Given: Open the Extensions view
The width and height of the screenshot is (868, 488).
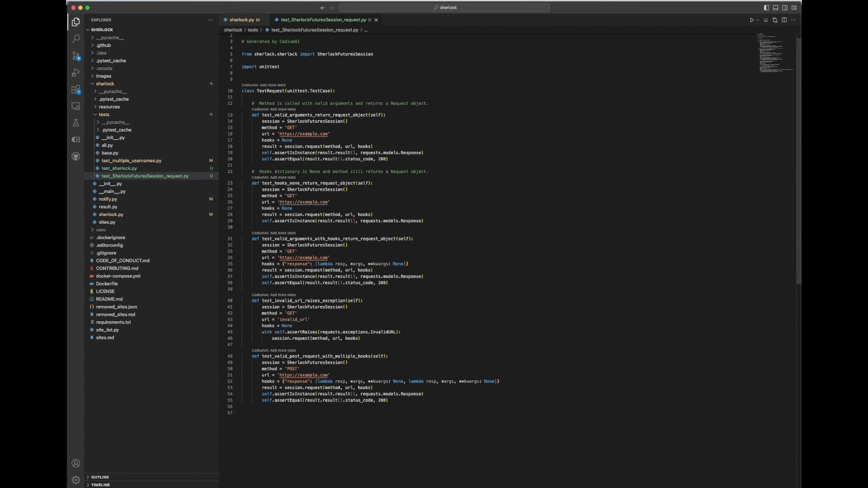Looking at the screenshot, I should pos(76,89).
